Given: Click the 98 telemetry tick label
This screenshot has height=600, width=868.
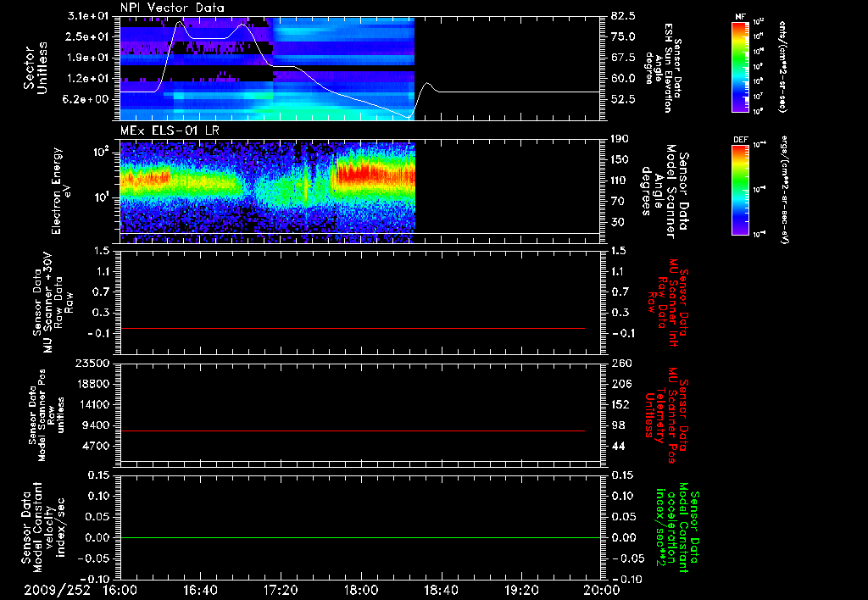Looking at the screenshot, I should 618,425.
